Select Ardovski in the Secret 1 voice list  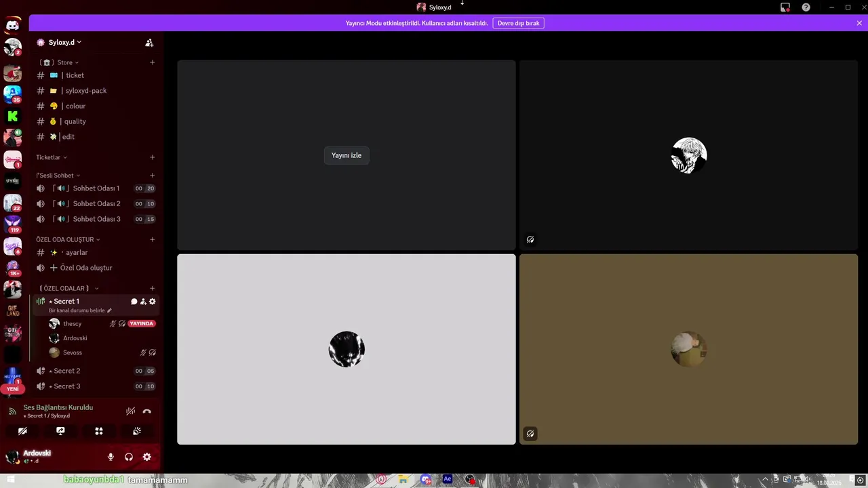point(102,338)
